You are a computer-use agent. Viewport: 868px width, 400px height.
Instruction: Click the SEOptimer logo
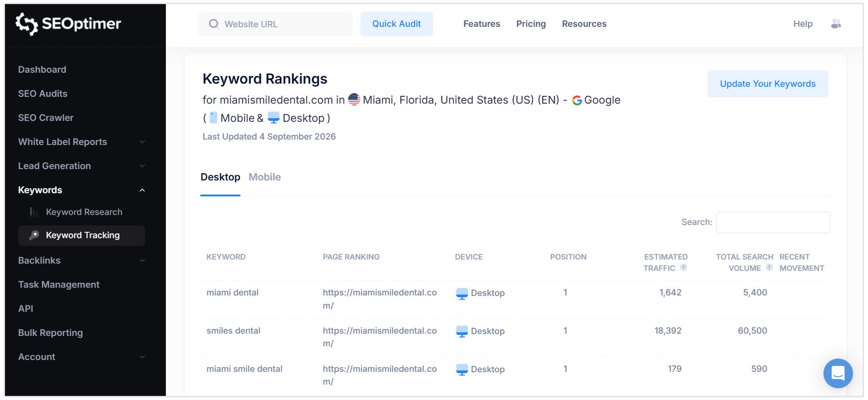68,24
